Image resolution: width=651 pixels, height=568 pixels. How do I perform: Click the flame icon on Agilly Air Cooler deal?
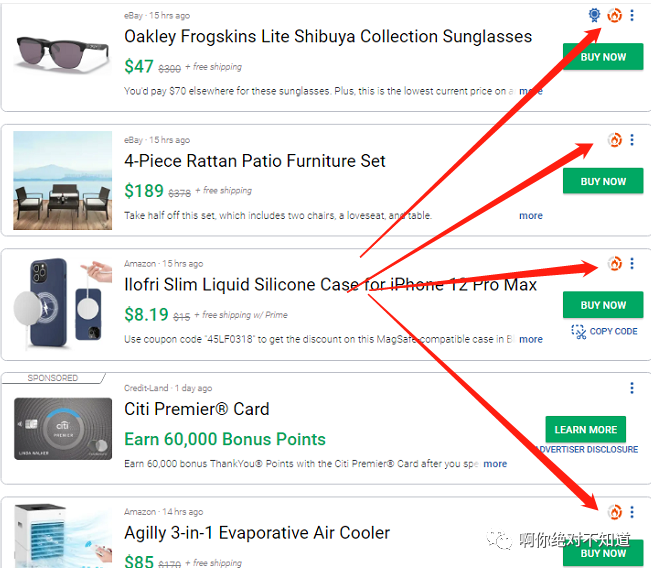tap(615, 512)
